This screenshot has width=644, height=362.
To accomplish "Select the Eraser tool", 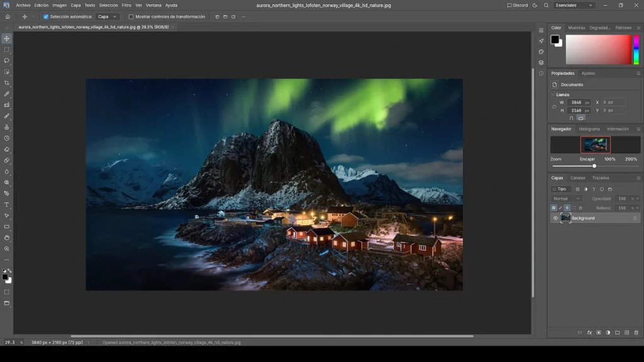I will 6,150.
